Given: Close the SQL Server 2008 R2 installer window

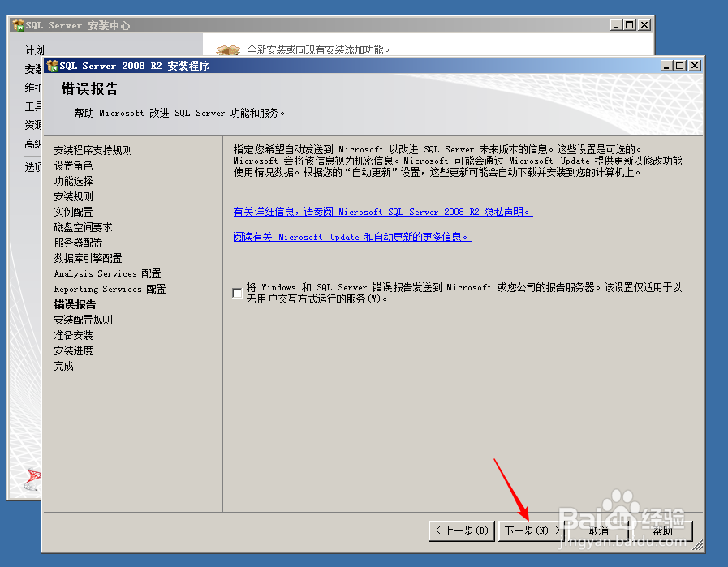Looking at the screenshot, I should point(694,66).
